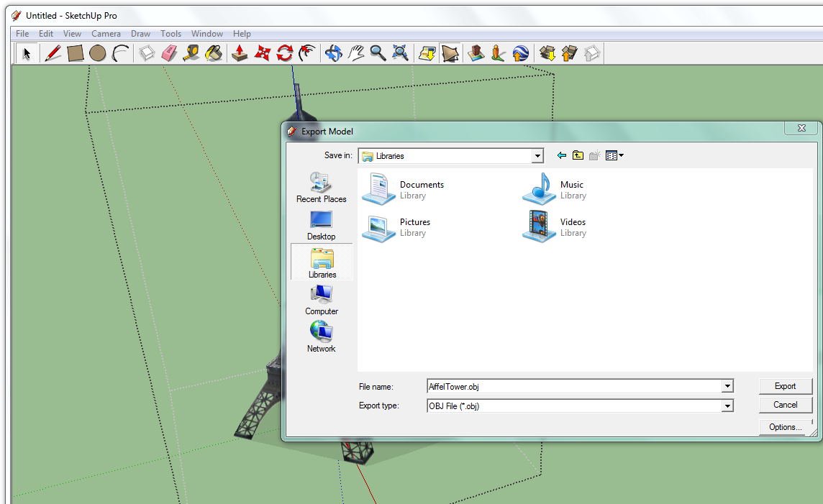The height and width of the screenshot is (504, 823).
Task: Activate the red Move tool
Action: tap(263, 53)
